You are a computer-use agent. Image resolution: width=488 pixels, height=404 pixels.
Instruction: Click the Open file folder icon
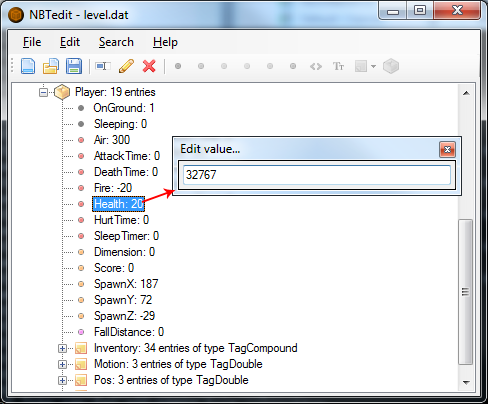pyautogui.click(x=51, y=66)
